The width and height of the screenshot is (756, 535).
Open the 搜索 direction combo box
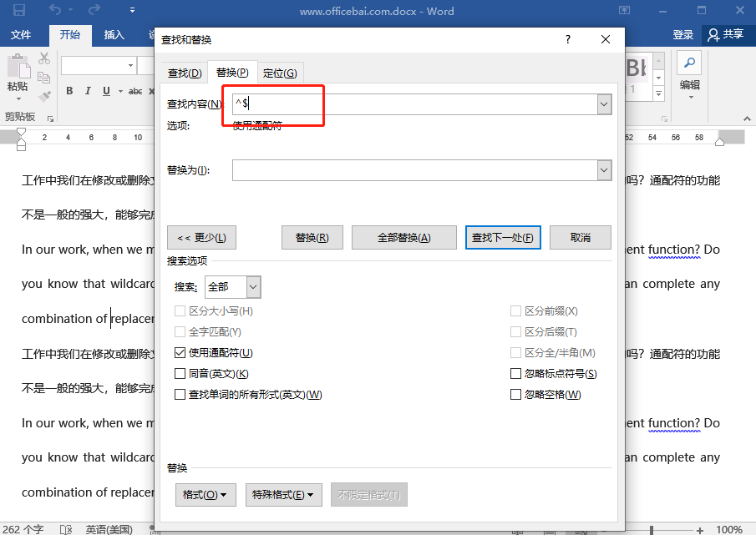[x=233, y=287]
